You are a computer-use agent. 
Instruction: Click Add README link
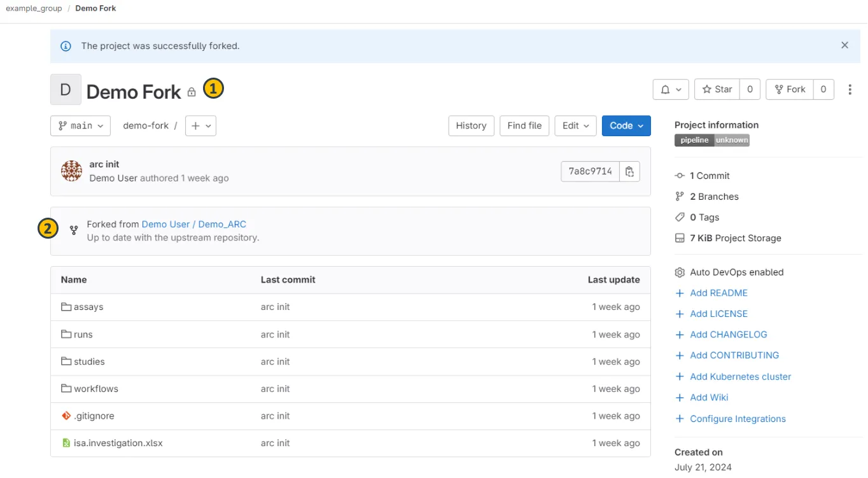[718, 293]
